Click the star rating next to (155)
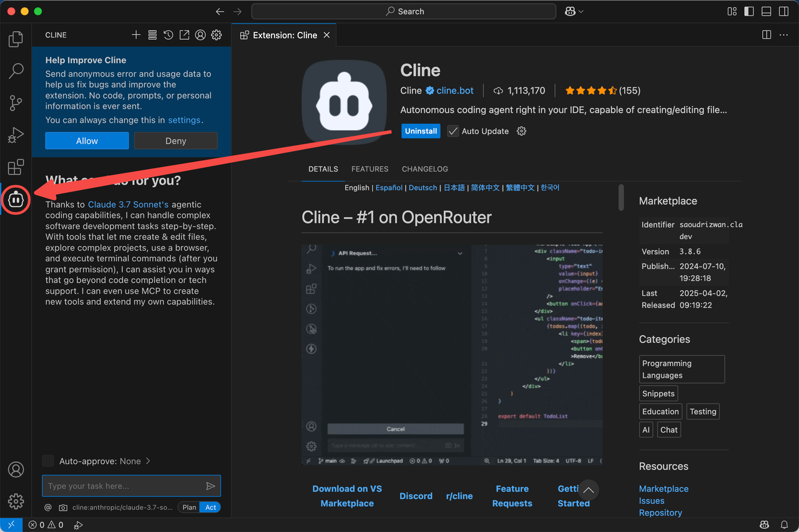This screenshot has width=799, height=532. tap(591, 90)
